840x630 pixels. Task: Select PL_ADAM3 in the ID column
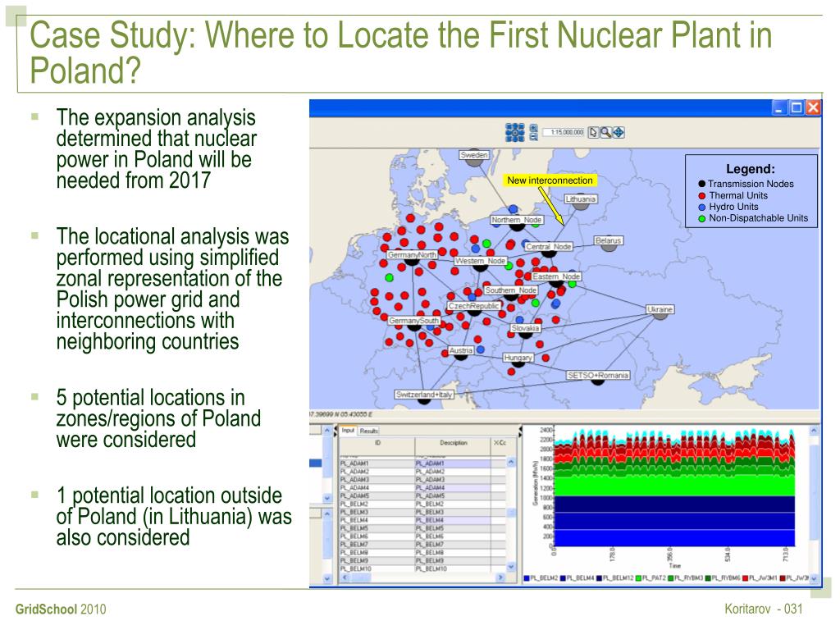(x=377, y=479)
